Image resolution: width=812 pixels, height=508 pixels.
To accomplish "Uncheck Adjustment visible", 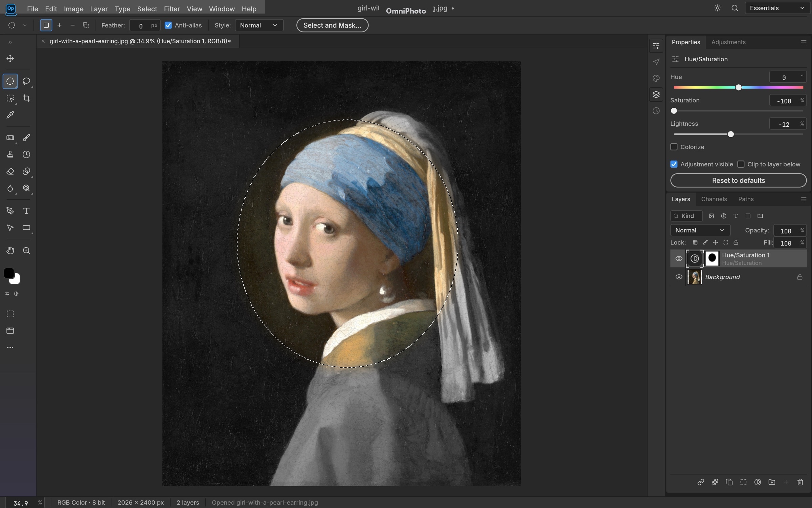I will pyautogui.click(x=674, y=164).
